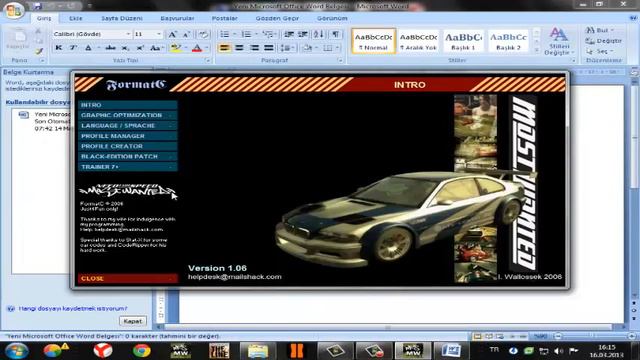Click the shrink font icon
This screenshot has height=360, width=640.
tap(187, 34)
